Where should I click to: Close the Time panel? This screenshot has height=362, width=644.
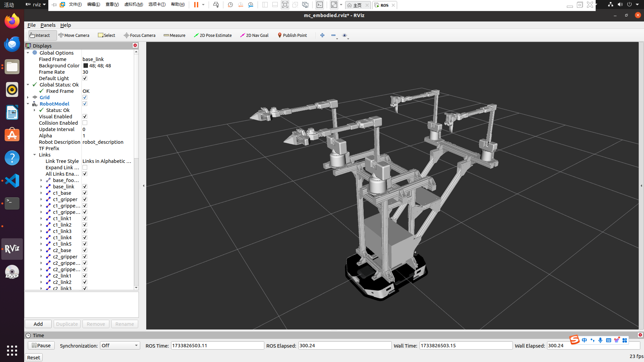(640, 335)
